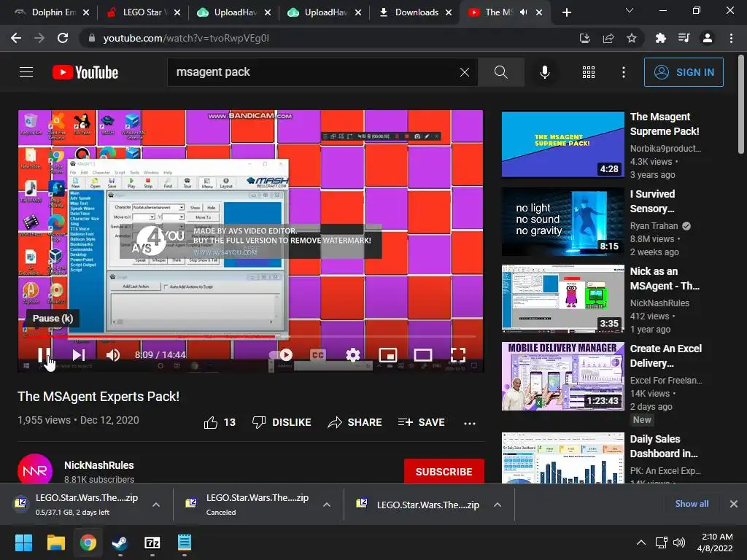
Task: Expand options for the in-progress LEGO zip download
Action: [x=156, y=505]
